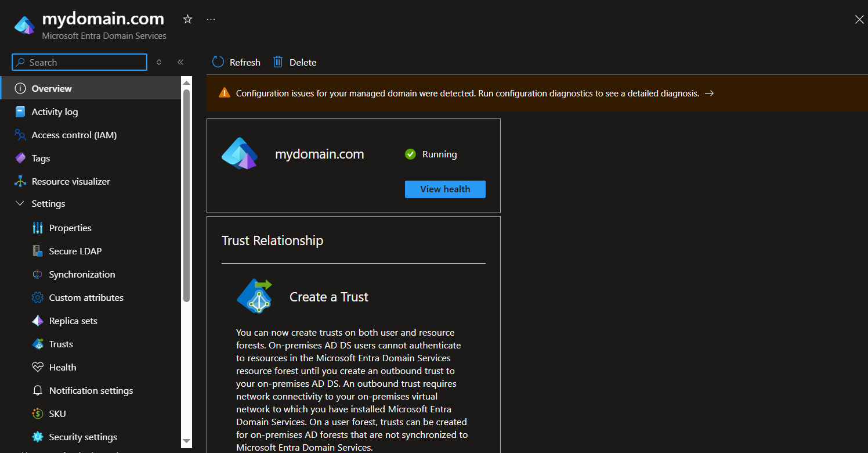This screenshot has height=453, width=868.
Task: Click the Refresh icon in toolbar
Action: [x=218, y=62]
